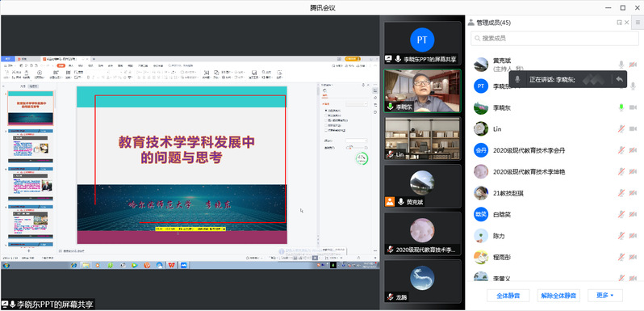Click the reply arrow on speaking popup
The height and width of the screenshot is (311, 644).
tap(619, 79)
